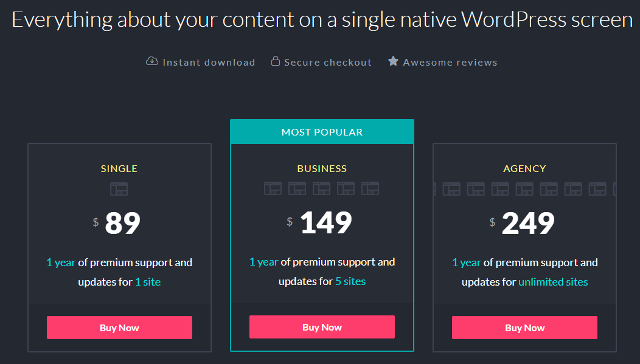This screenshot has height=364, width=640.
Task: Click the '5 sites' highlighted text
Action: tap(350, 281)
